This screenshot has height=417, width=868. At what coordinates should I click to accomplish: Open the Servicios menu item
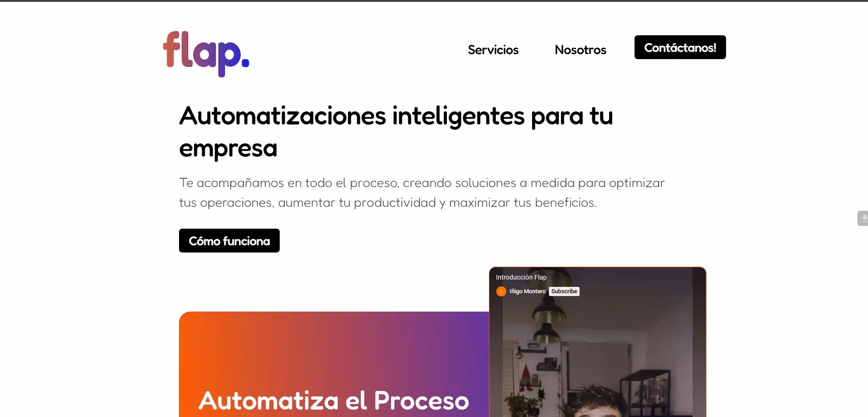coord(493,49)
